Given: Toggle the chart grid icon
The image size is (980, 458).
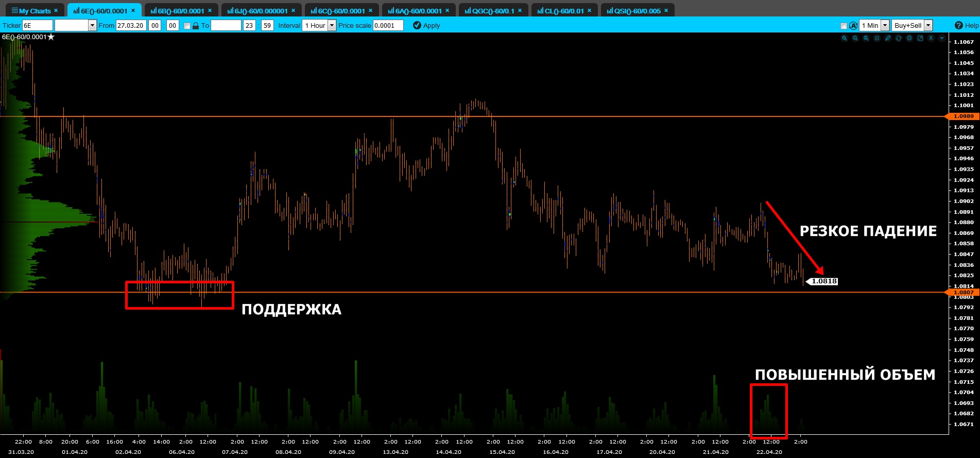Looking at the screenshot, I should pos(877,39).
